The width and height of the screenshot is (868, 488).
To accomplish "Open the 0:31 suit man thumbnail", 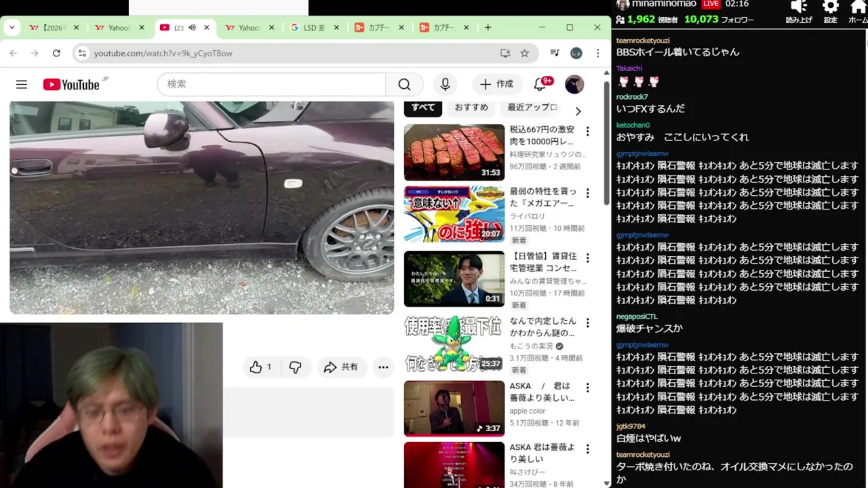I will pos(454,279).
